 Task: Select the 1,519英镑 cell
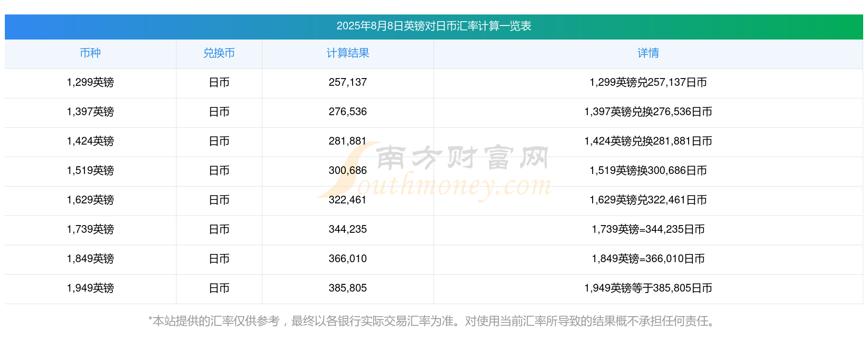90,171
